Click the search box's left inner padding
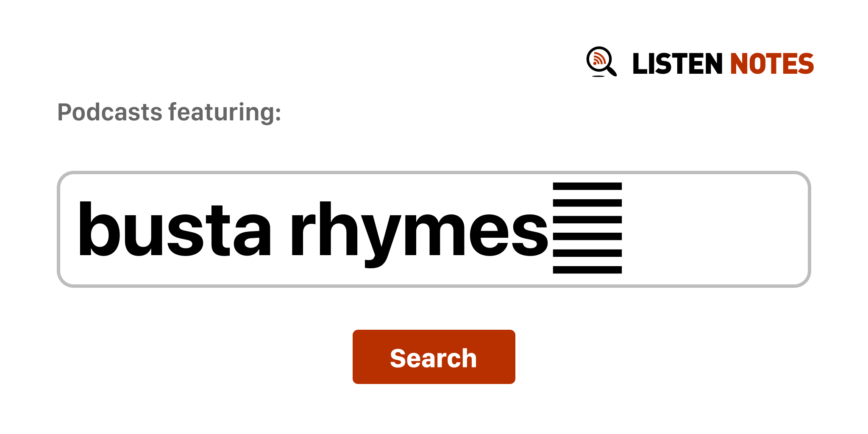The width and height of the screenshot is (868, 434). click(69, 229)
